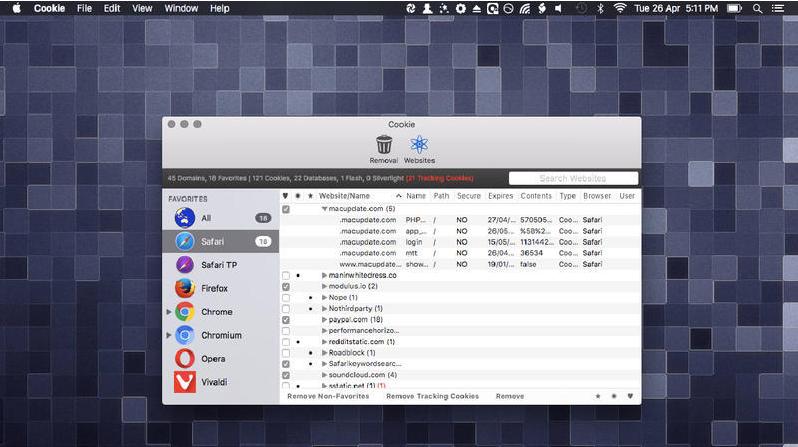Check the maninwhitedress.co favorite checkbox
The height and width of the screenshot is (447, 798).
[286, 275]
